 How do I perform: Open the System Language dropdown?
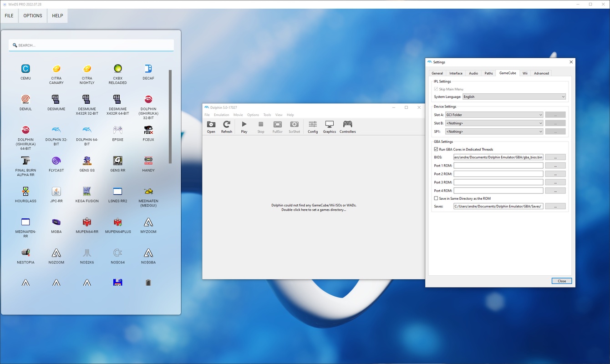pyautogui.click(x=513, y=97)
